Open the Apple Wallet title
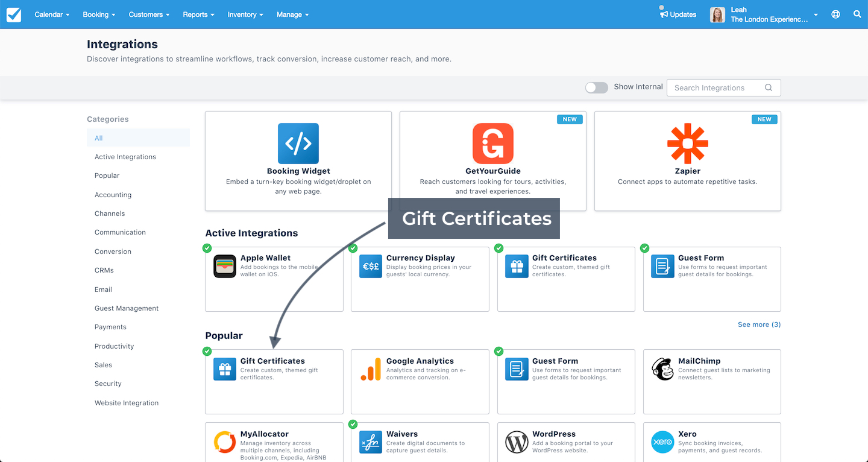Image resolution: width=868 pixels, height=462 pixels. tap(265, 258)
